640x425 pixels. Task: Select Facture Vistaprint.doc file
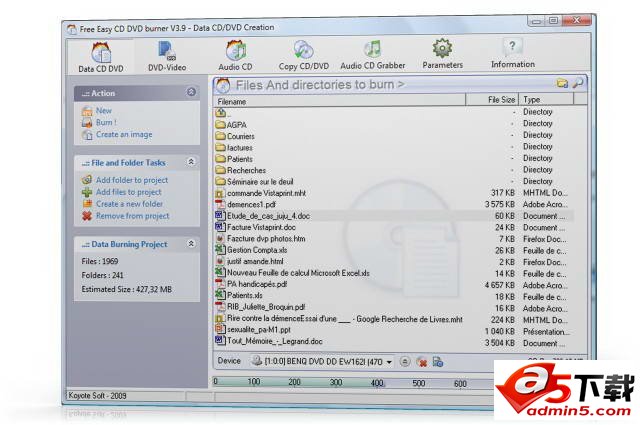pos(394,227)
